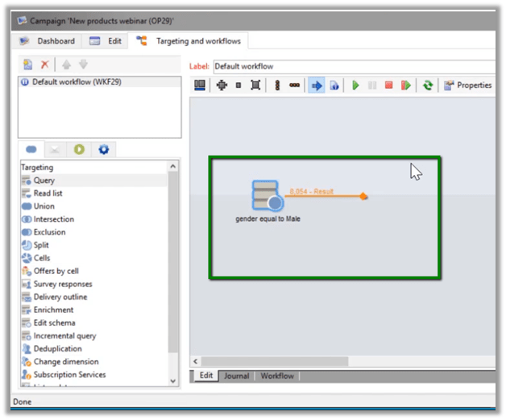This screenshot has width=506, height=420.
Task: Click the Label input field
Action: click(x=355, y=66)
